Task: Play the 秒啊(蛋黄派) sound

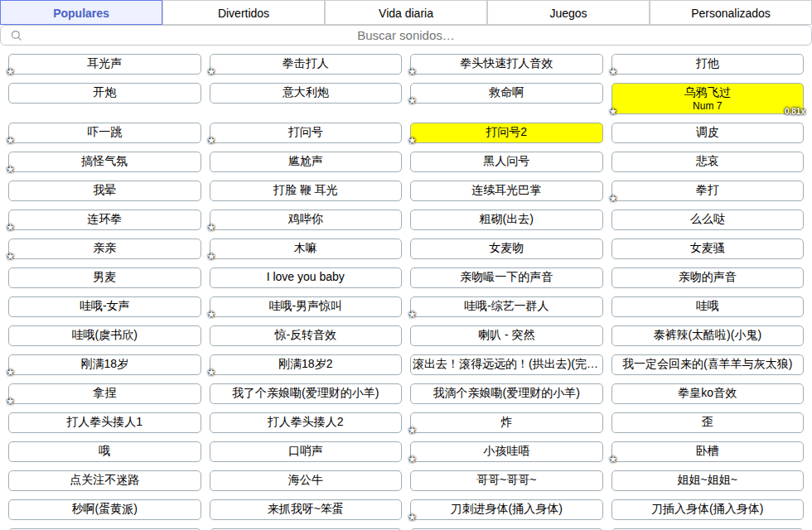Action: click(104, 509)
